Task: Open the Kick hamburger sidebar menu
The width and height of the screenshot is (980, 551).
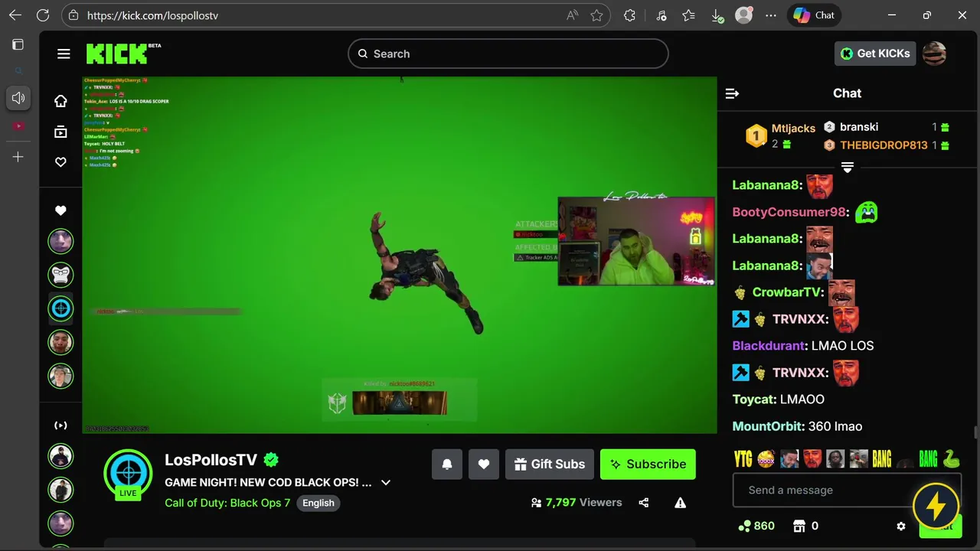Action: point(64,54)
